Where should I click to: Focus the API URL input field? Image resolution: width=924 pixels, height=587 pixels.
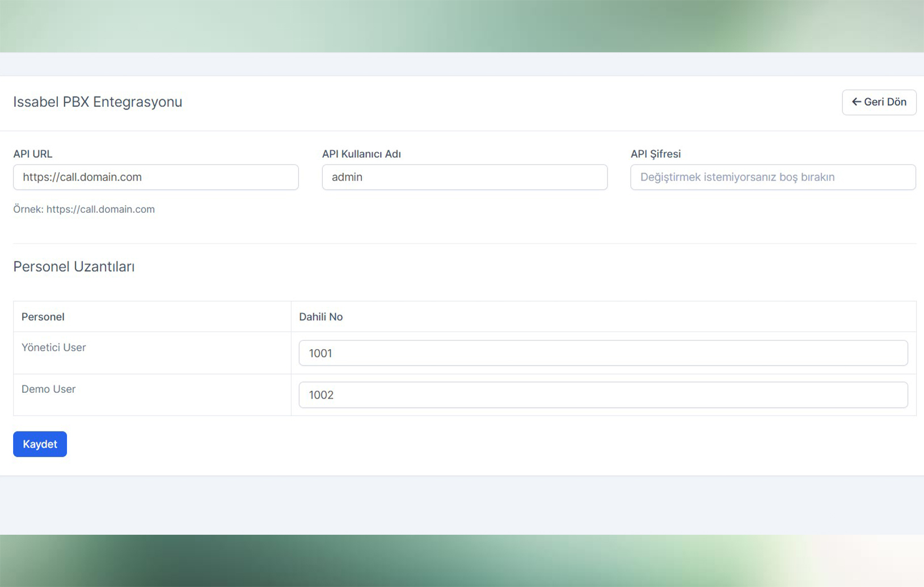(x=155, y=177)
